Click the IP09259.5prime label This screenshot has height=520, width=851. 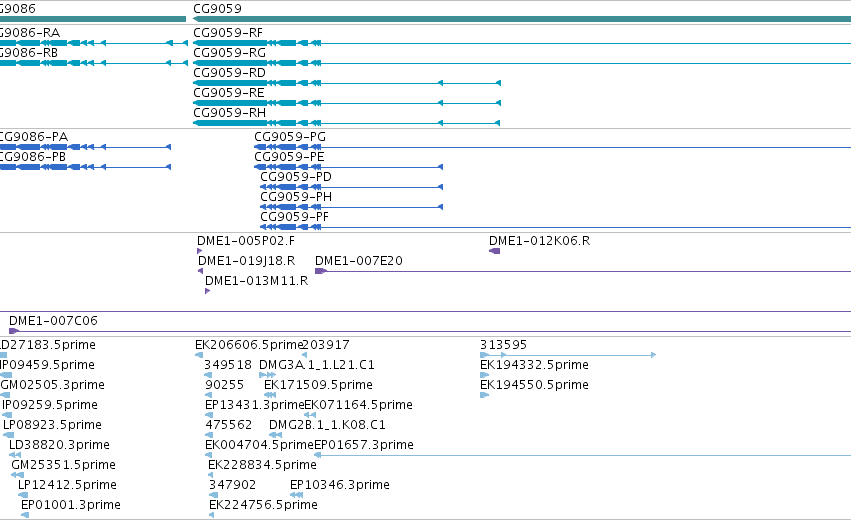click(x=50, y=405)
